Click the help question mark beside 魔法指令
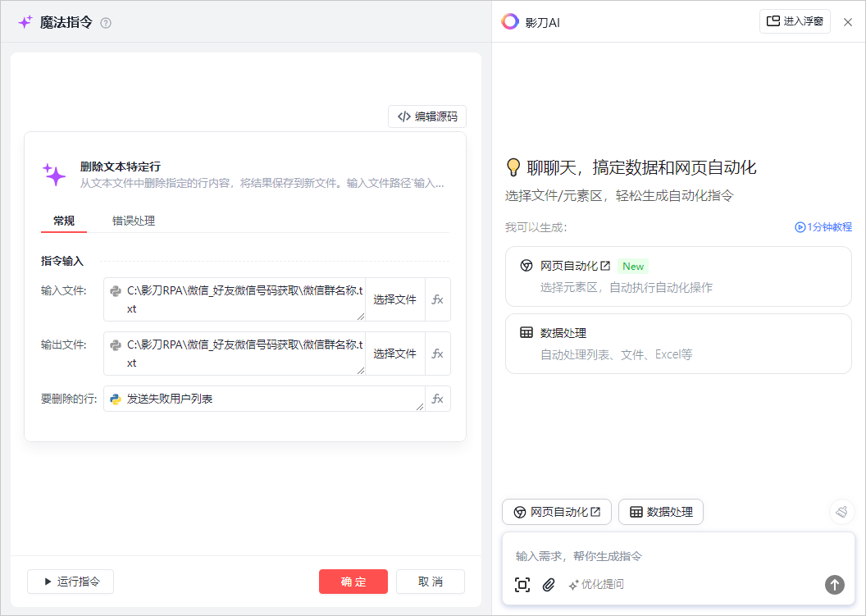Image resolution: width=866 pixels, height=616 pixels. pos(106,23)
